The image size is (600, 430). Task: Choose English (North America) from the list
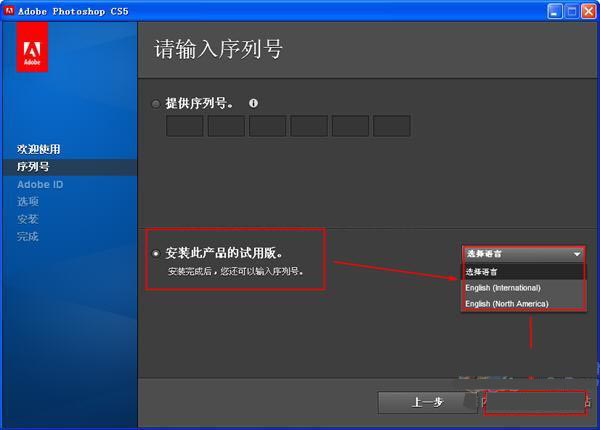[x=507, y=303]
